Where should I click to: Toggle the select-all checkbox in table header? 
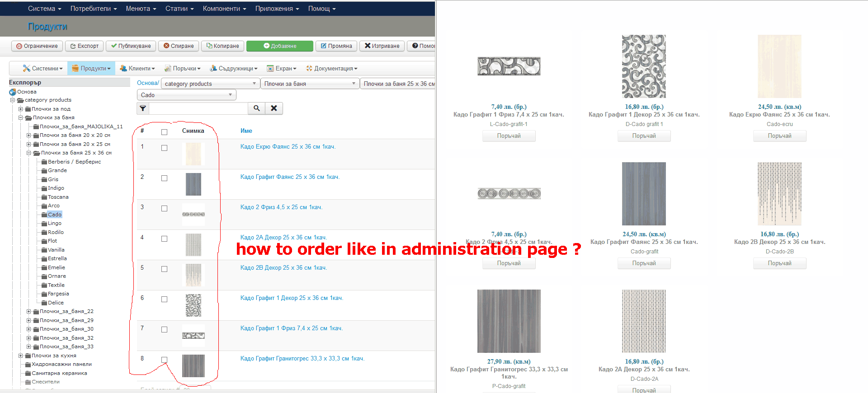(x=164, y=132)
